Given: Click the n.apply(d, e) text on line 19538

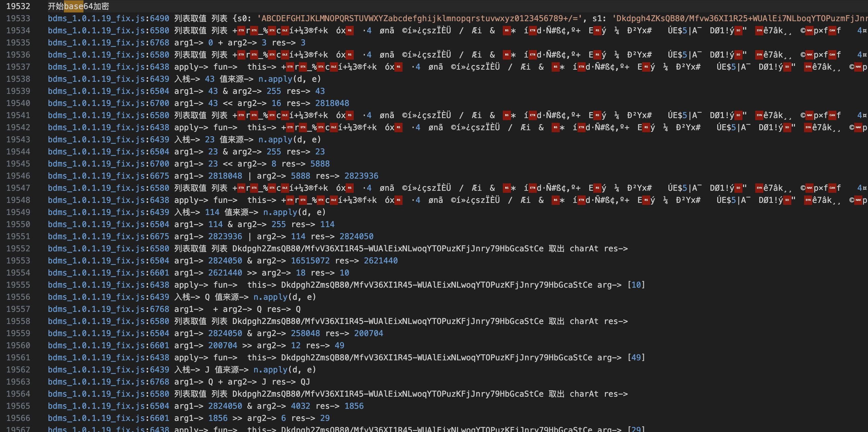Looking at the screenshot, I should tap(289, 79).
